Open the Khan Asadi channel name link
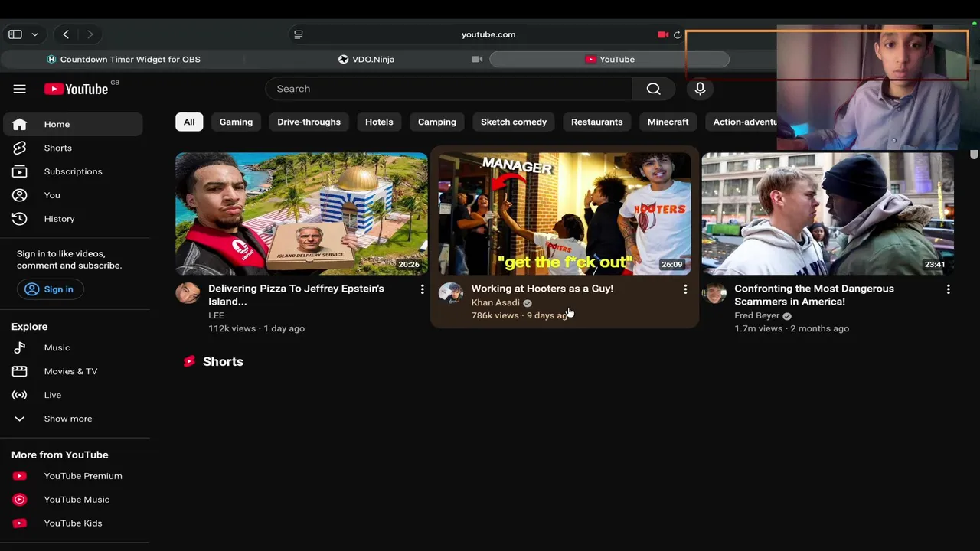 495,302
